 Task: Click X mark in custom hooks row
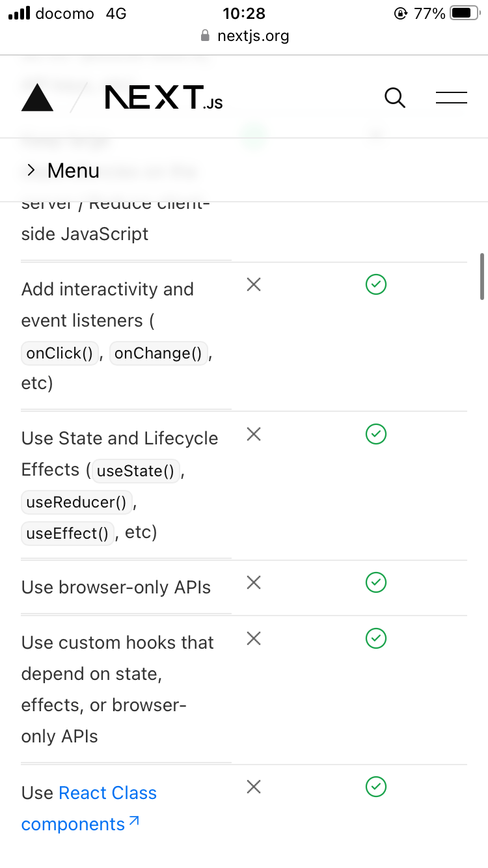tap(254, 638)
